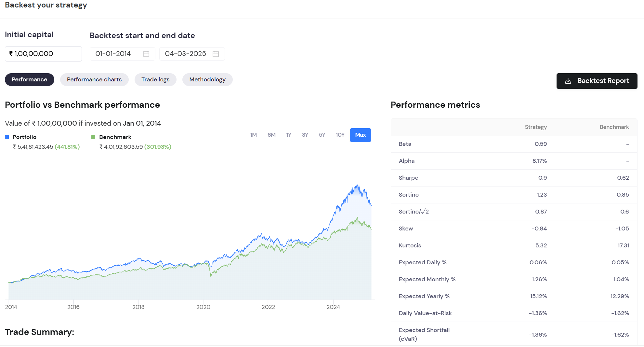Set chart range to 3Y

[305, 135]
